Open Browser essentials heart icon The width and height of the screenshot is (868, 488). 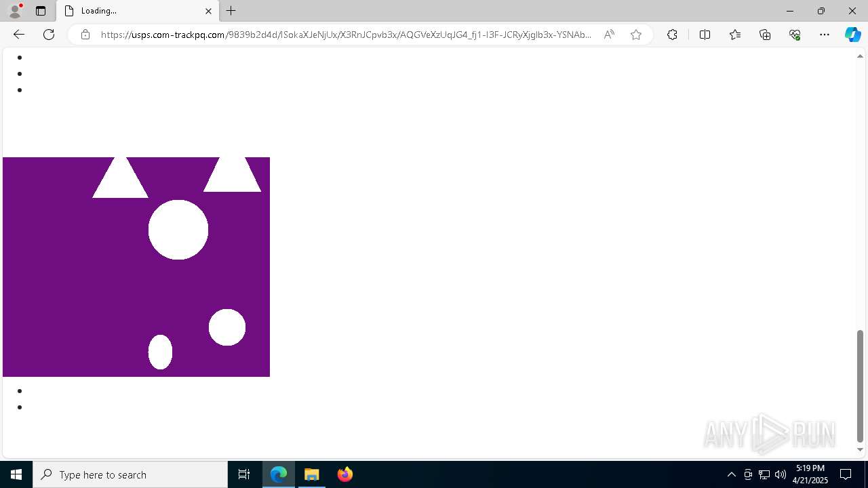point(795,35)
